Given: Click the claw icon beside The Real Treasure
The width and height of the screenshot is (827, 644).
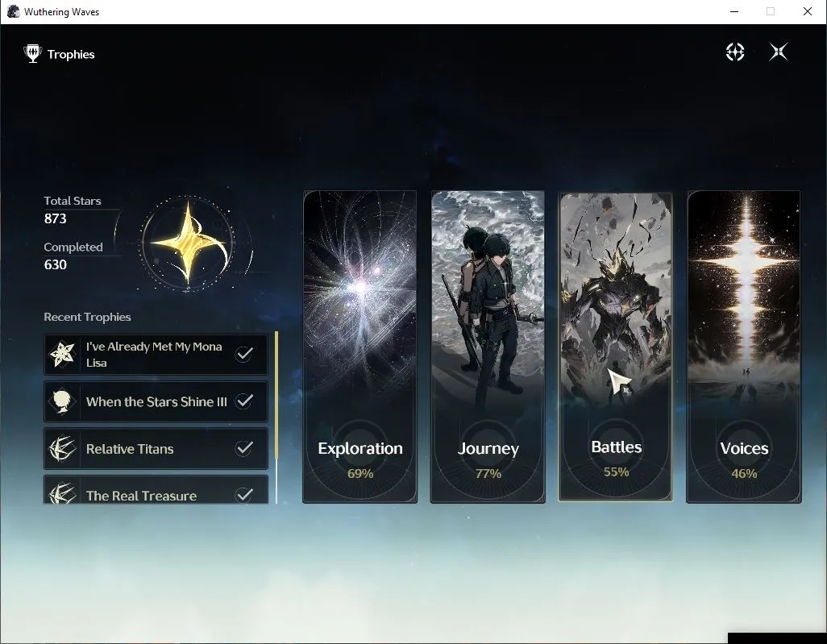Looking at the screenshot, I should tap(62, 493).
